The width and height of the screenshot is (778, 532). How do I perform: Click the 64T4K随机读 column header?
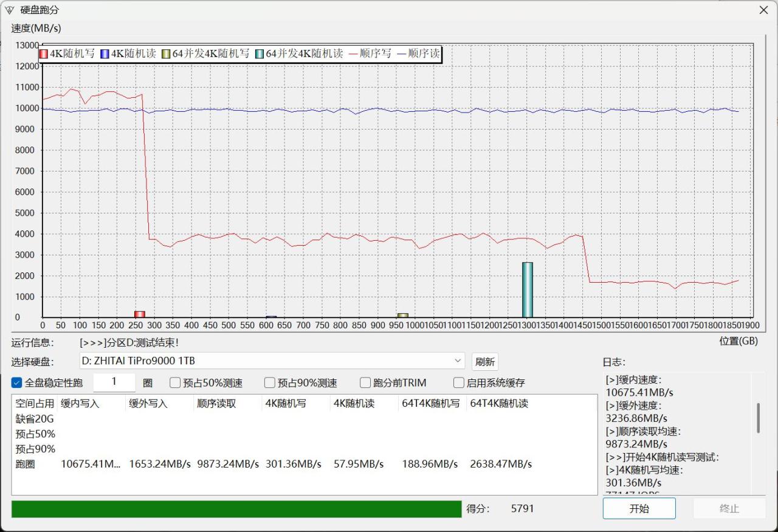(x=500, y=403)
